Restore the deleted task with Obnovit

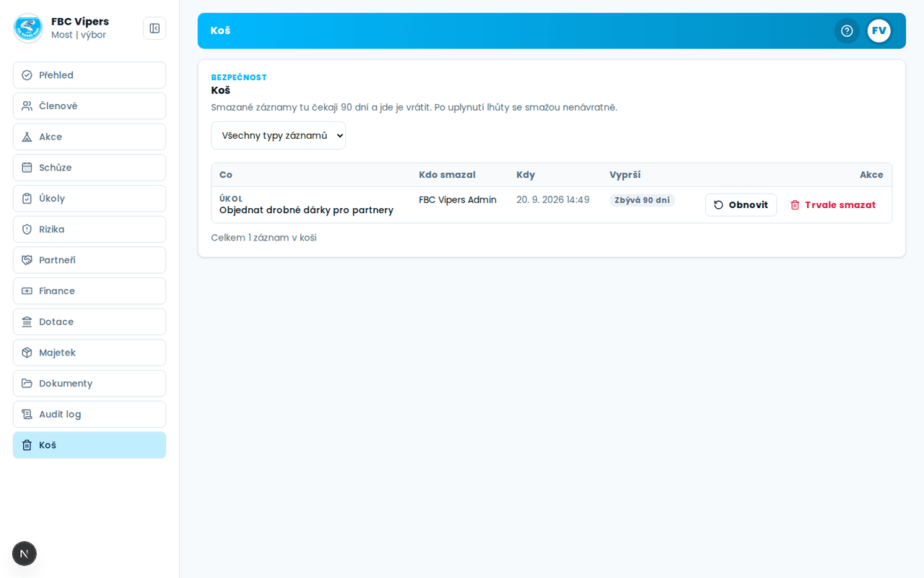click(x=741, y=205)
